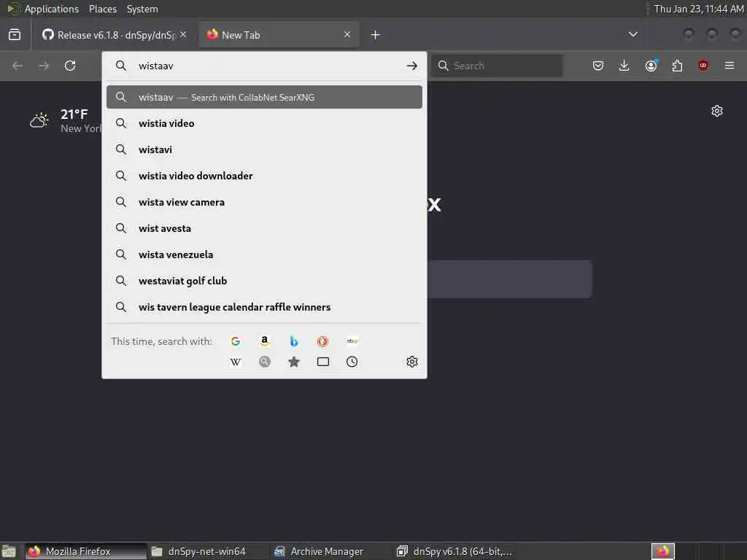This screenshot has width=747, height=560.
Task: Choose 'wis tavern league calendar raffle winners' suggestion
Action: click(x=264, y=307)
